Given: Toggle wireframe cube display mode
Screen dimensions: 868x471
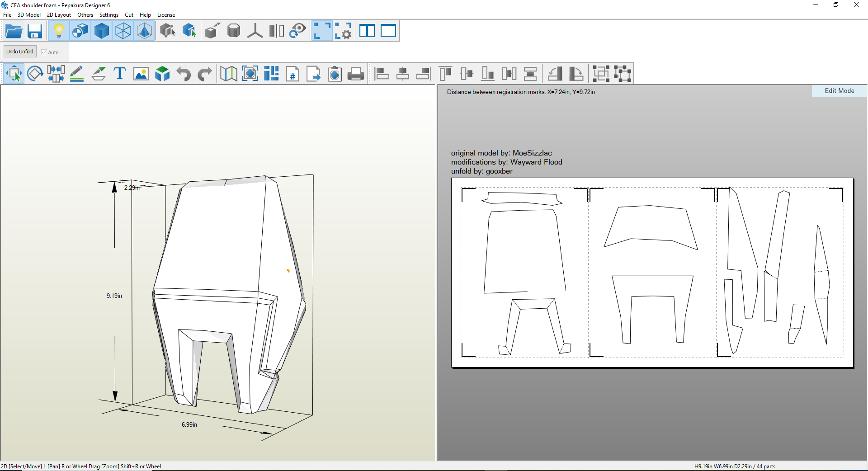Looking at the screenshot, I should [123, 31].
